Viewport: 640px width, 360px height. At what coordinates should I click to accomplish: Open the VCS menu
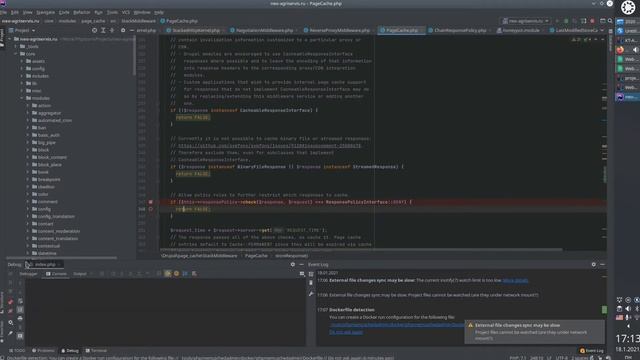tap(126, 13)
